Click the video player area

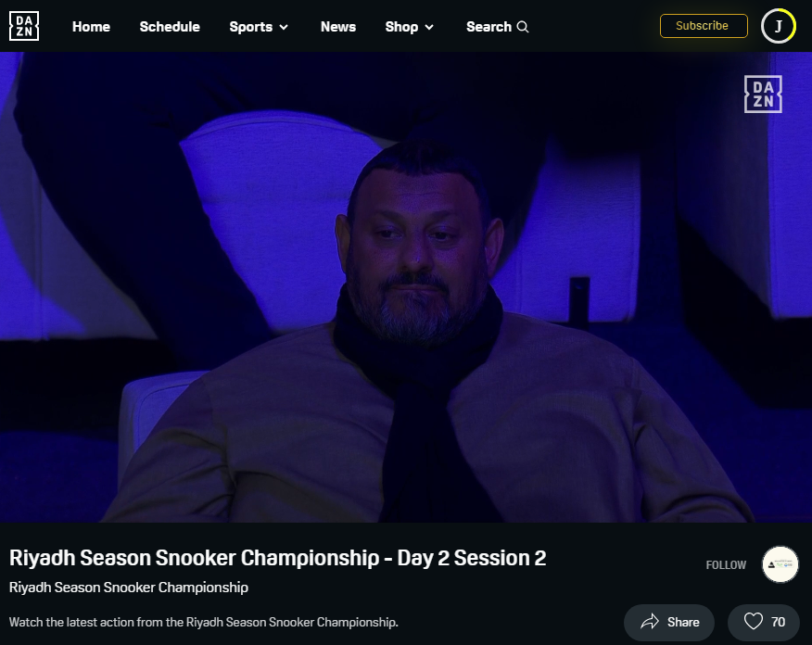406,286
